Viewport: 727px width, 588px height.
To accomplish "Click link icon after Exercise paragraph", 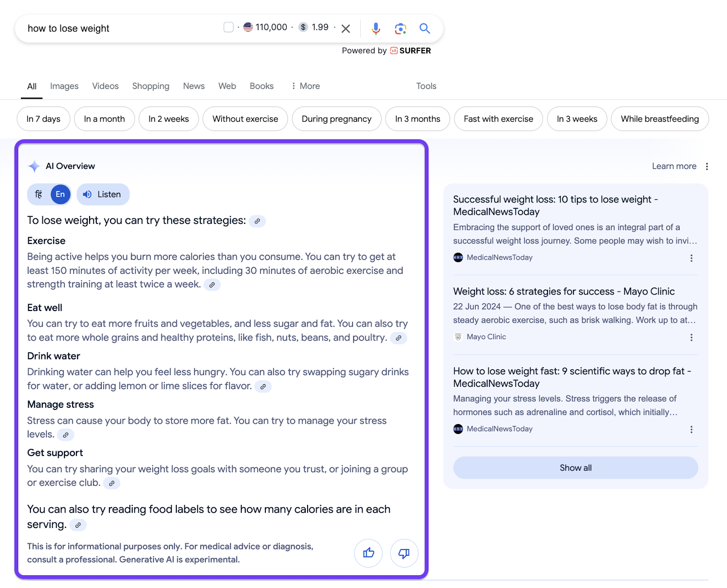I will click(x=212, y=285).
